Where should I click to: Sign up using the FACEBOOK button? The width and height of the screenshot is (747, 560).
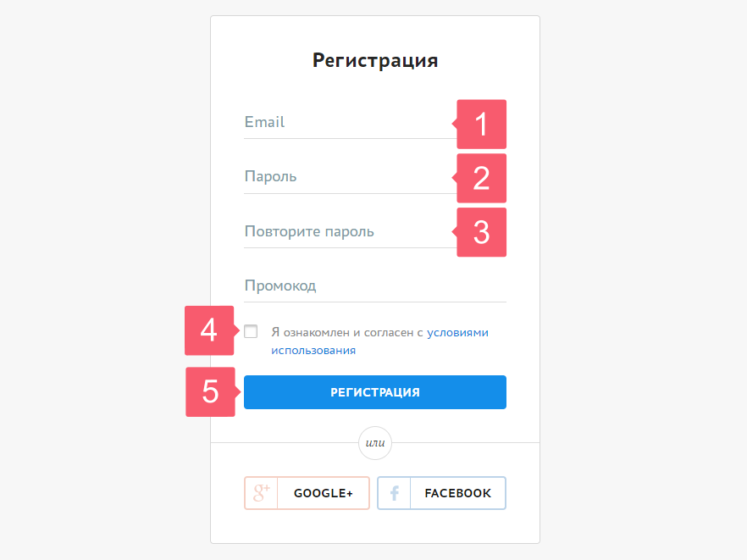coord(441,493)
